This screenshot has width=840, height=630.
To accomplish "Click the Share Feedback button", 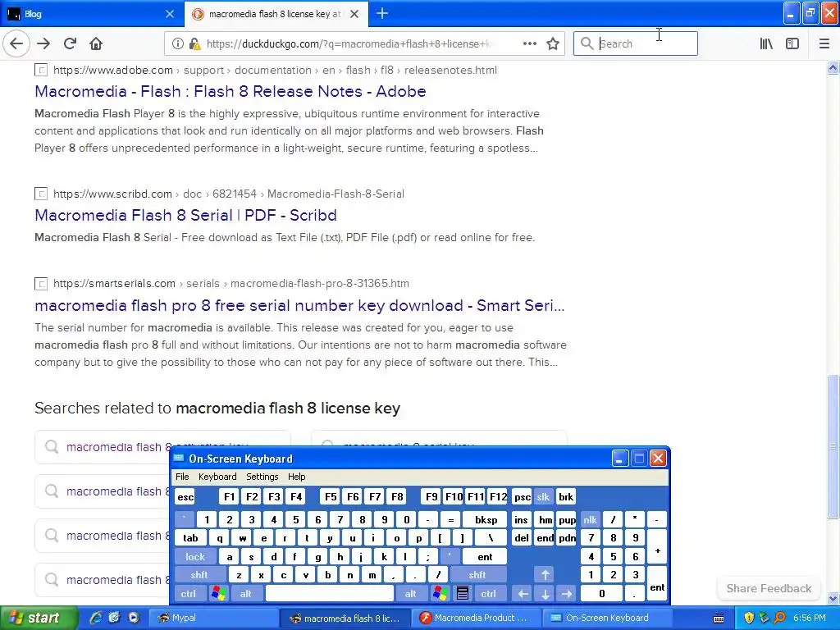I will point(769,588).
